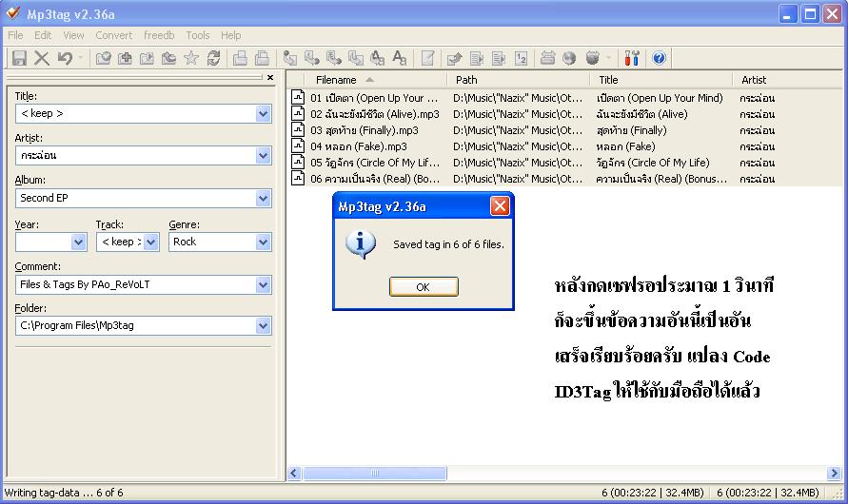
Task: Click OK in the Saved tag dialog
Action: click(424, 287)
